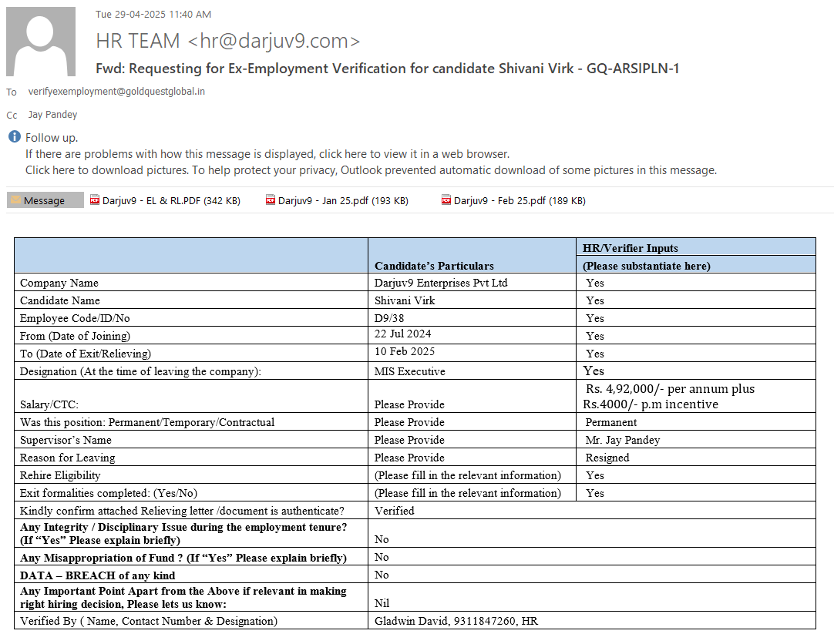Screen dimensions: 834x644
Task: Click Supervisor's Name row label
Action: 66,439
